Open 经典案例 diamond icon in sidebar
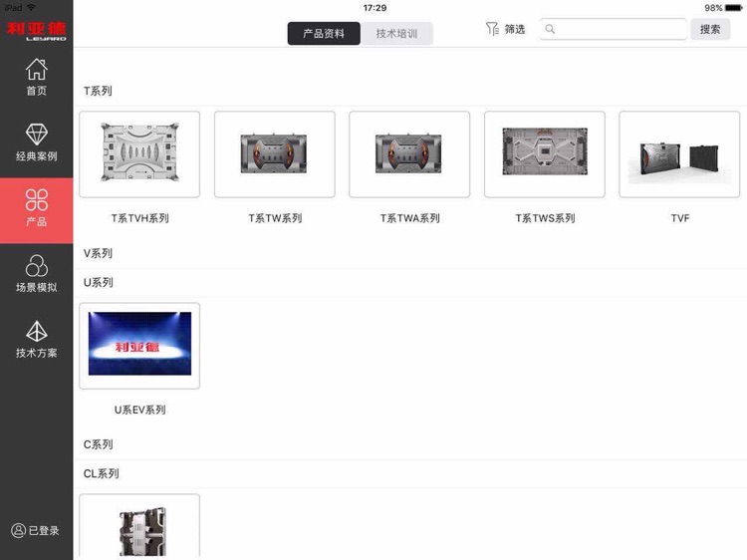 (36, 134)
